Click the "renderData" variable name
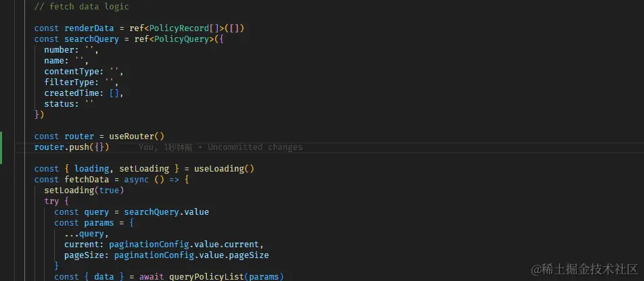The width and height of the screenshot is (644, 281). point(89,28)
